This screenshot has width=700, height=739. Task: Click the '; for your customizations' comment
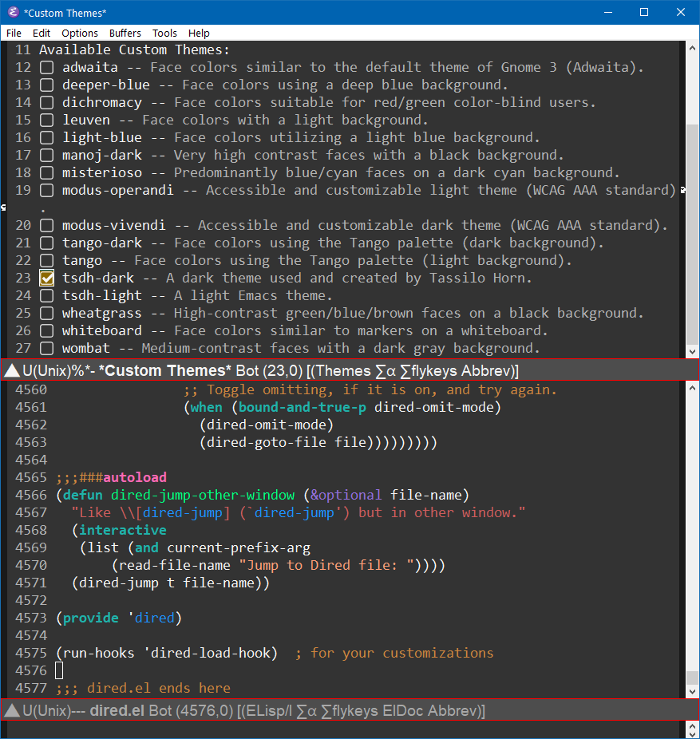[394, 654]
